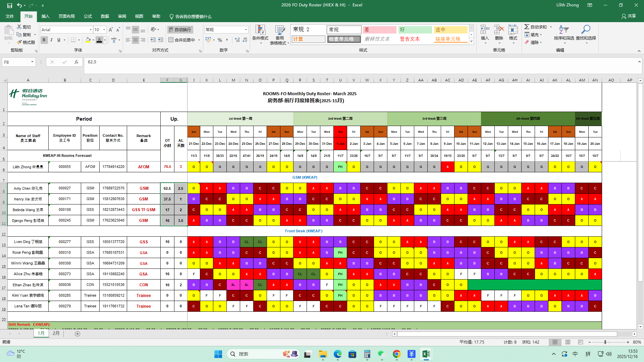Viewport: 644px width, 362px height.
Task: Click the Increase Font Size icon
Action: (x=111, y=30)
